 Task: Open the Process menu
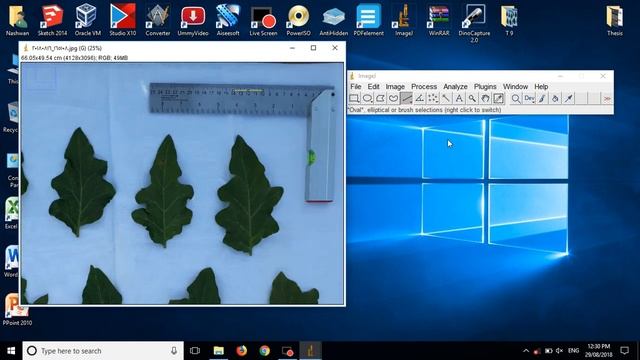click(424, 87)
